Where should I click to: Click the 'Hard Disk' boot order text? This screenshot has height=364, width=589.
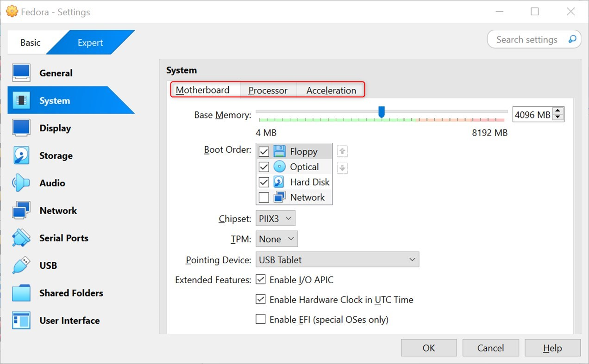pos(310,182)
